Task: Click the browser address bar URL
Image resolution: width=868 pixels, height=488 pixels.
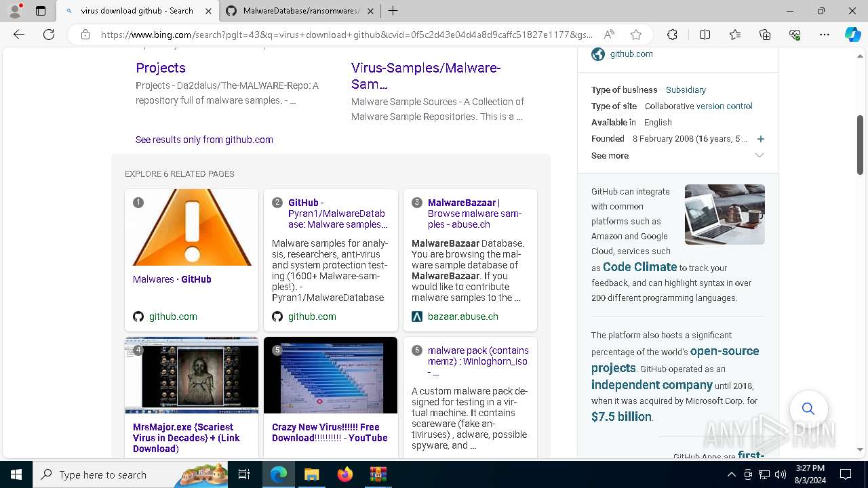Action: [346, 35]
